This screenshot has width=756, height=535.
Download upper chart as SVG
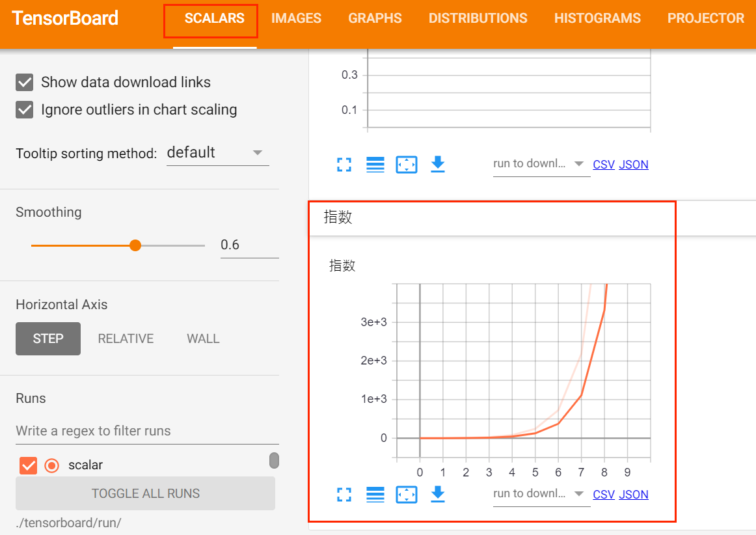[x=438, y=165]
